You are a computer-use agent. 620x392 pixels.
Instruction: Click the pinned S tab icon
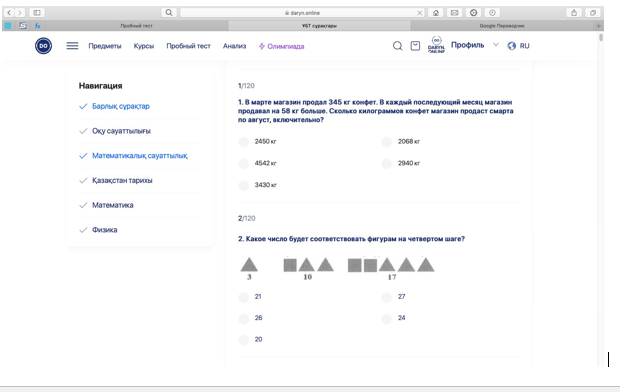(x=23, y=26)
